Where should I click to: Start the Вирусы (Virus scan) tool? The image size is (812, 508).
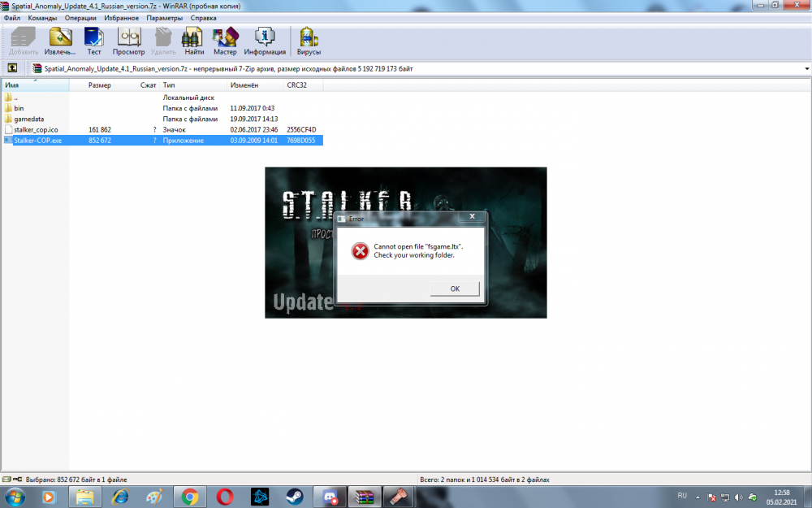coord(309,41)
